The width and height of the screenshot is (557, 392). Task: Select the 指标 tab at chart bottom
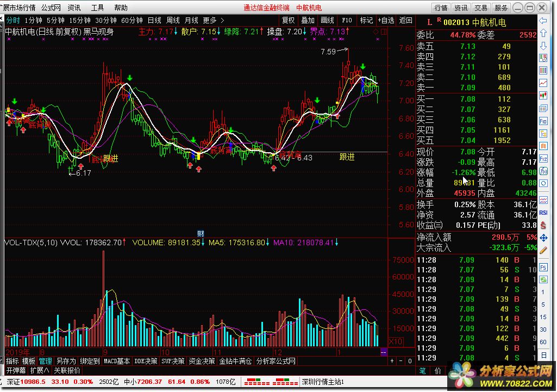point(12,361)
